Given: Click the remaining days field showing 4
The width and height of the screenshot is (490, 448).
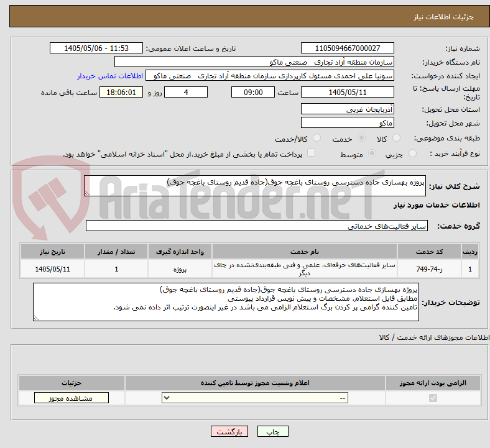Looking at the screenshot, I should pos(186,92).
